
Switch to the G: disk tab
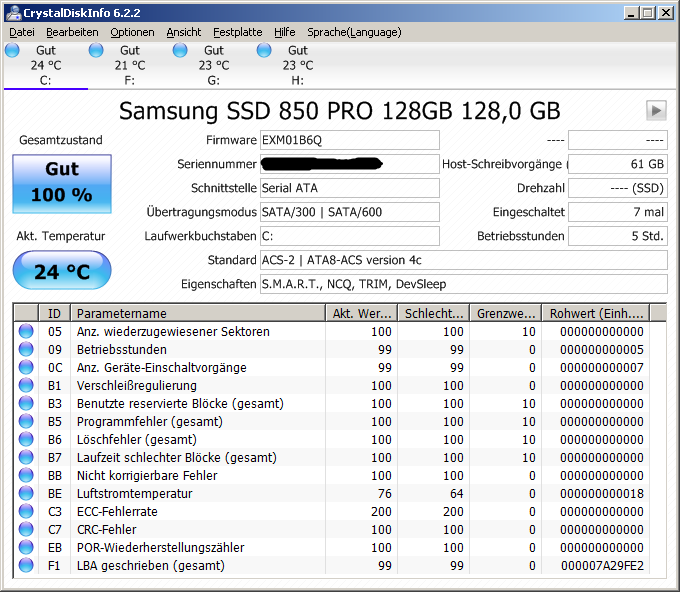click(214, 65)
